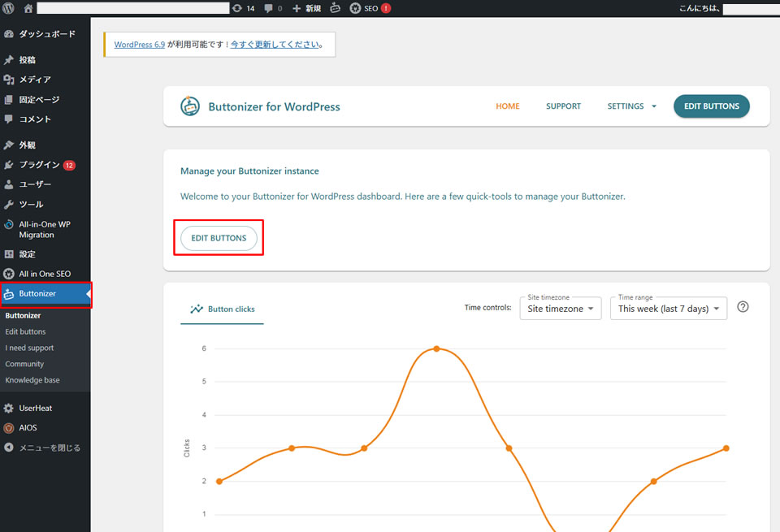This screenshot has height=532, width=780.
Task: Open Knowledge base in Buttonizer submenu
Action: pyautogui.click(x=32, y=380)
